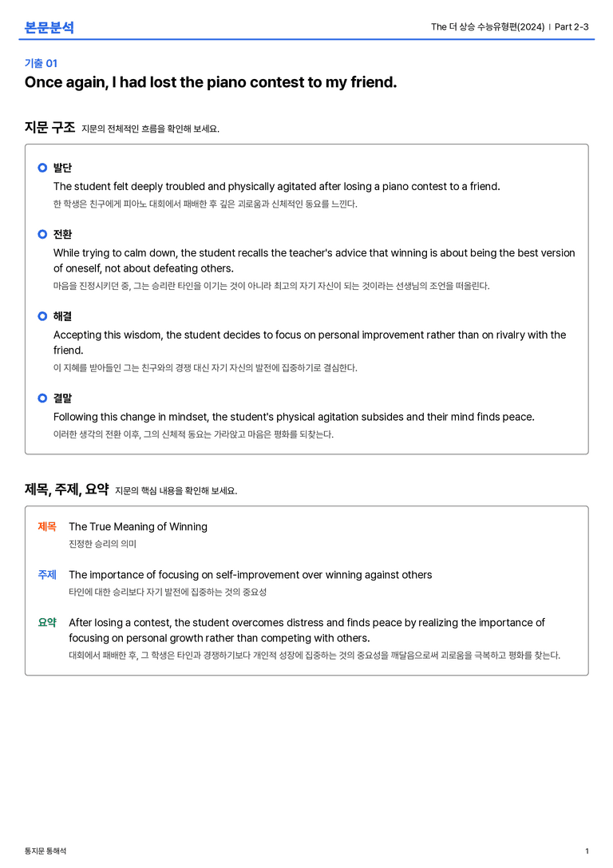Click the 본문분석 header title
The width and height of the screenshot is (613, 868).
point(49,27)
